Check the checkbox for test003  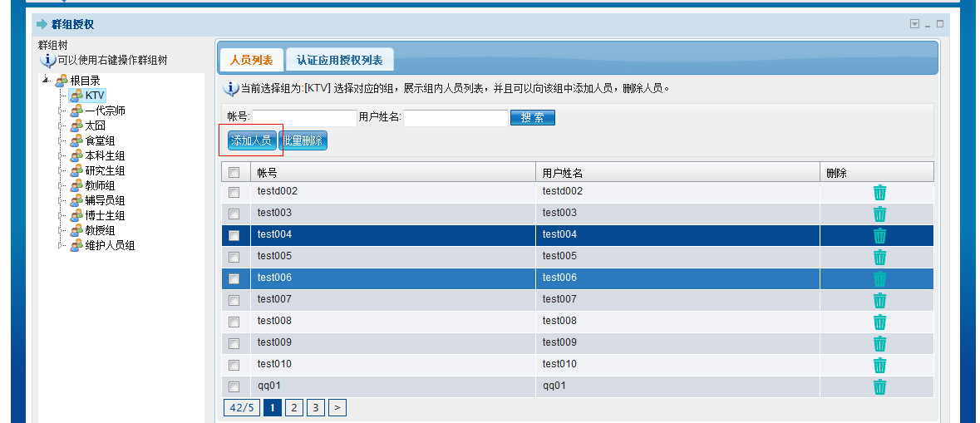click(x=234, y=214)
